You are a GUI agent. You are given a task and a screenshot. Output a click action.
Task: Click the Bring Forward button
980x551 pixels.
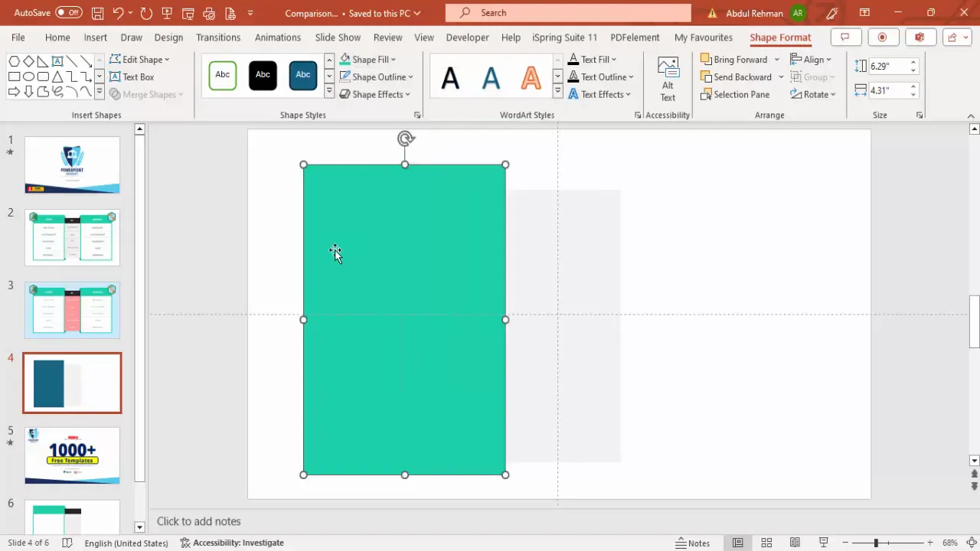733,59
